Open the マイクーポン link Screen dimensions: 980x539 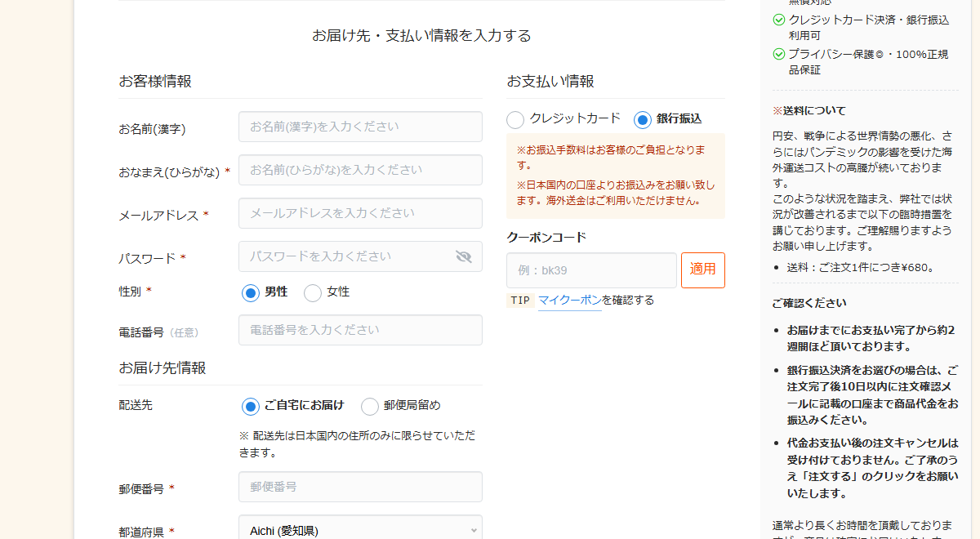(570, 300)
